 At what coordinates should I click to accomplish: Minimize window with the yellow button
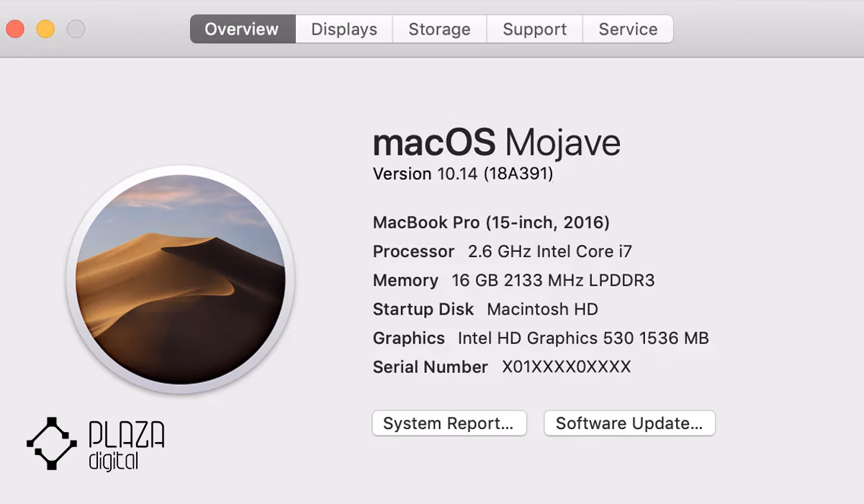(x=45, y=30)
